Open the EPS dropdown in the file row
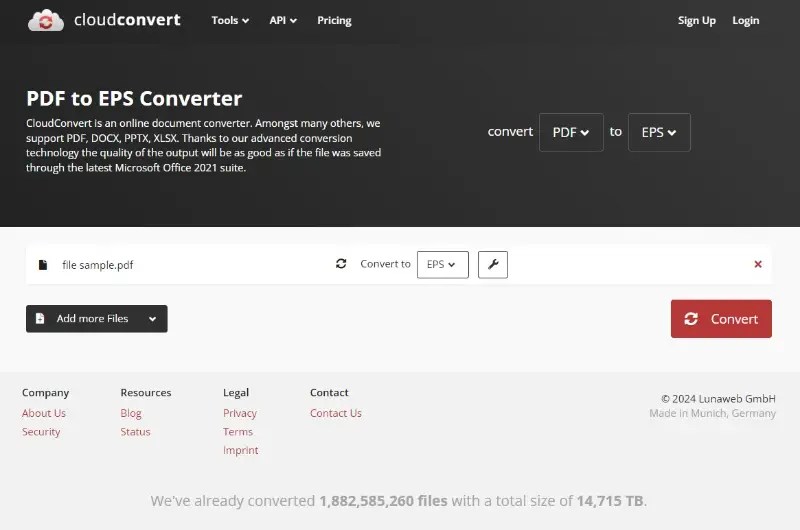This screenshot has width=800, height=530. click(x=442, y=264)
